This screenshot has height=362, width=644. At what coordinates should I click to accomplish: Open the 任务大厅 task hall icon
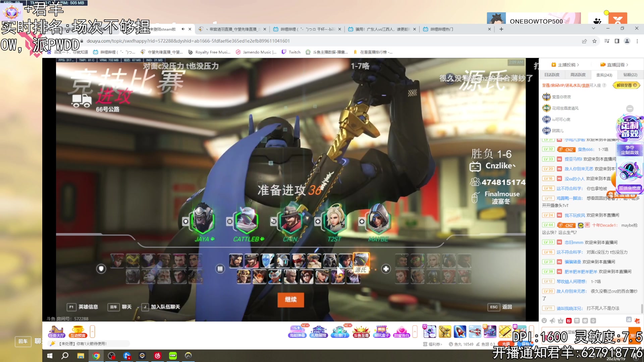56,331
